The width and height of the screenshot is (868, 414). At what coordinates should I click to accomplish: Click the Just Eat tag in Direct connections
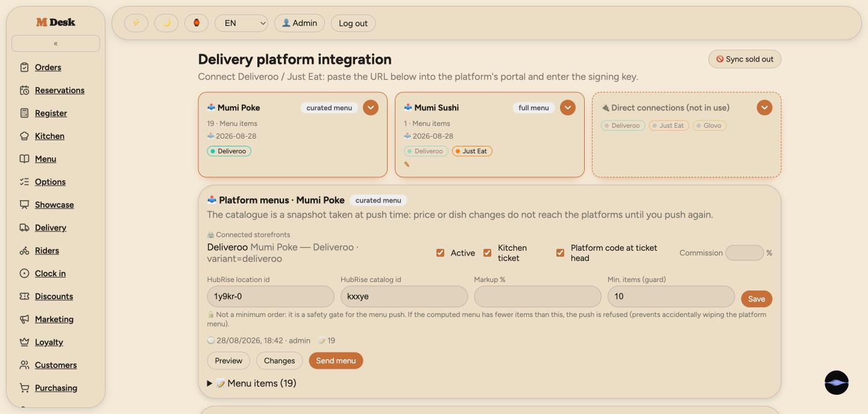[x=668, y=125]
